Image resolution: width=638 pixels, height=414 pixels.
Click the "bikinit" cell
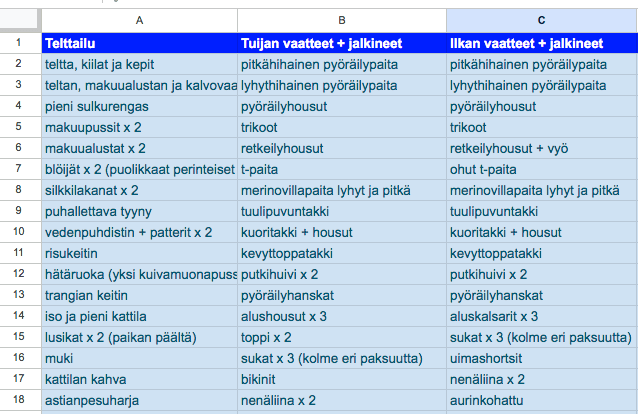pos(342,379)
